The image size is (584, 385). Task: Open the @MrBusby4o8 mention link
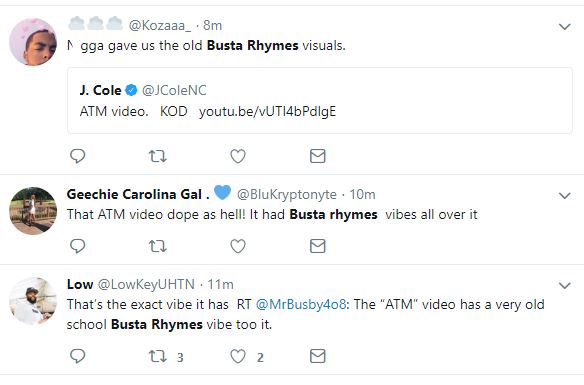[x=301, y=305]
